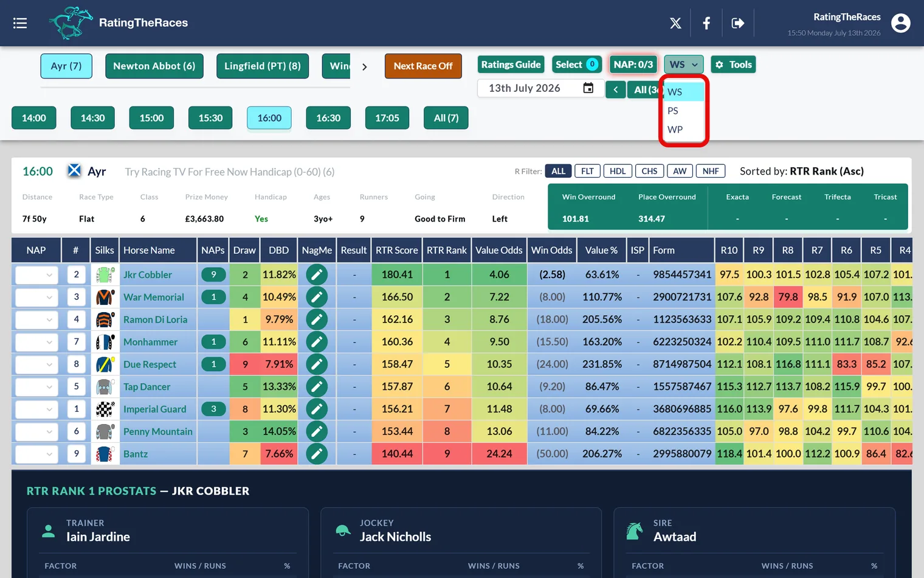Go to previous day arrow

coord(616,89)
